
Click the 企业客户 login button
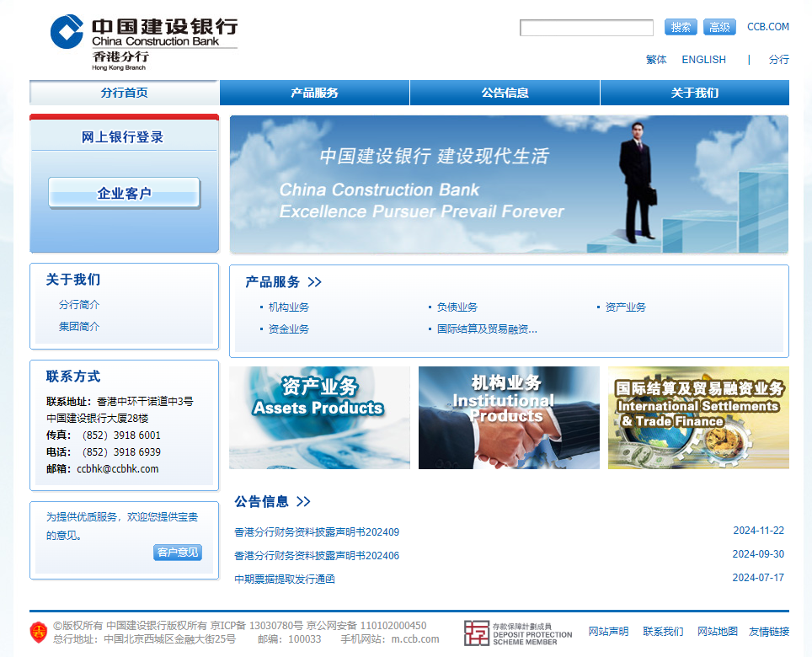coord(125,193)
